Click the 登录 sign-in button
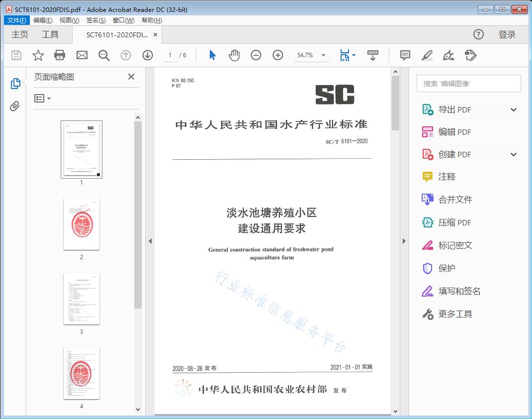The image size is (532, 419). tap(507, 34)
